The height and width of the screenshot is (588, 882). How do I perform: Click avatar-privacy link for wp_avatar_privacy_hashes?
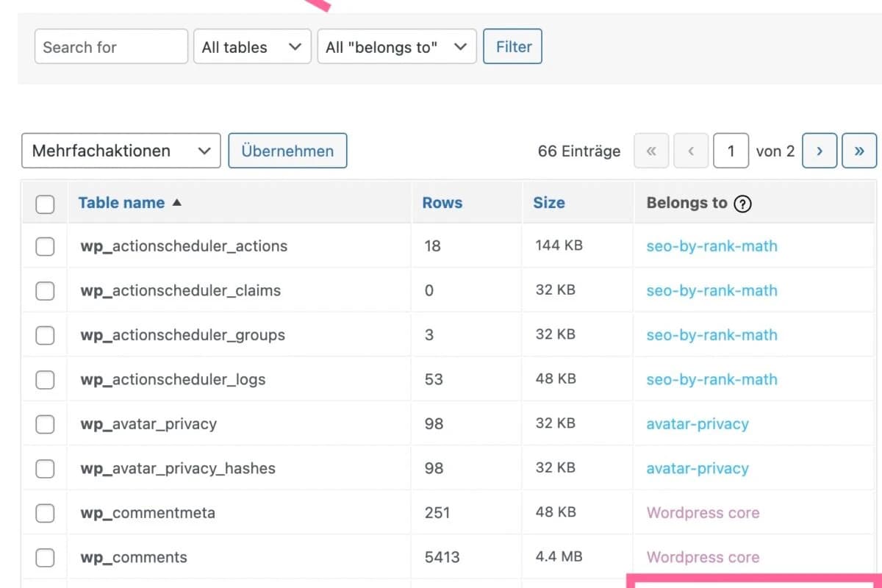(x=697, y=468)
